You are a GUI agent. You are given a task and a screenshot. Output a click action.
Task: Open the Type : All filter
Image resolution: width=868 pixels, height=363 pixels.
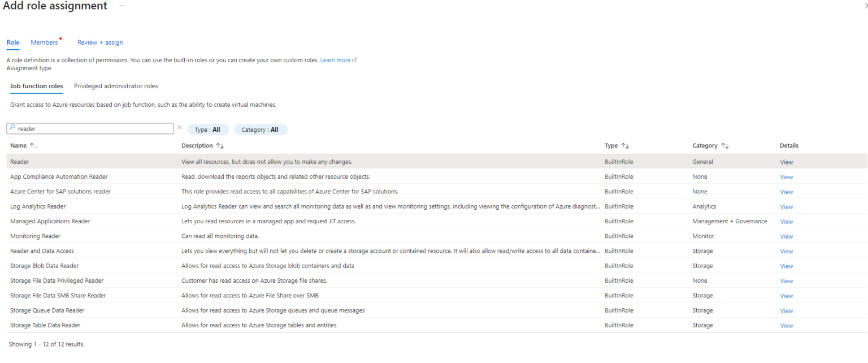[x=207, y=129]
